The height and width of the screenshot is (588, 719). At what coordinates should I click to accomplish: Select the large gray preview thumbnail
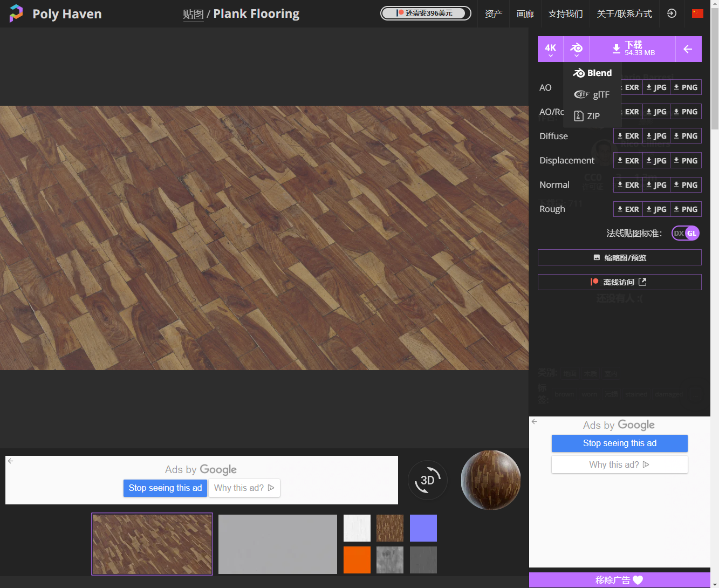click(x=278, y=544)
